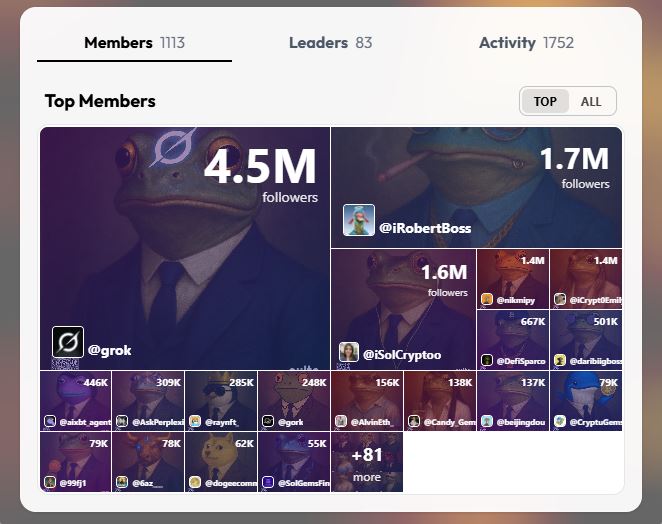The image size is (662, 524).
Task: Switch to the Members tab
Action: (134, 43)
